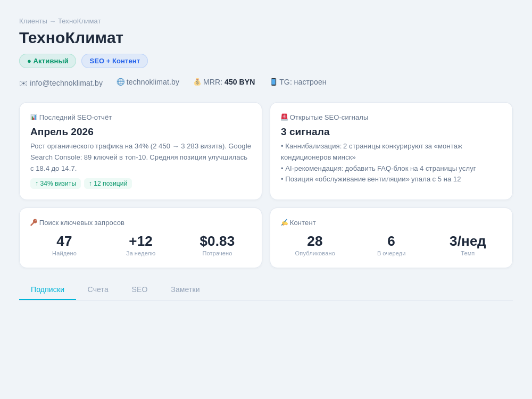Click the red siren signals icon

click(x=284, y=117)
